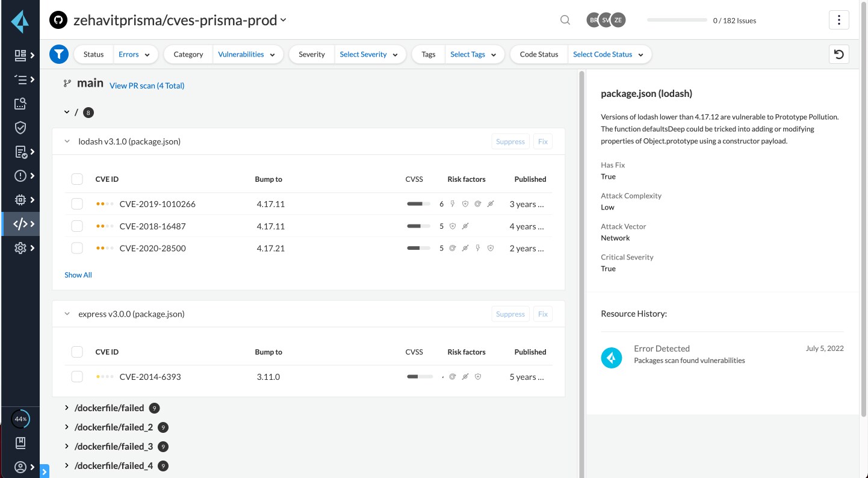Click the reset filters refresh icon
This screenshot has width=868, height=478.
(839, 54)
